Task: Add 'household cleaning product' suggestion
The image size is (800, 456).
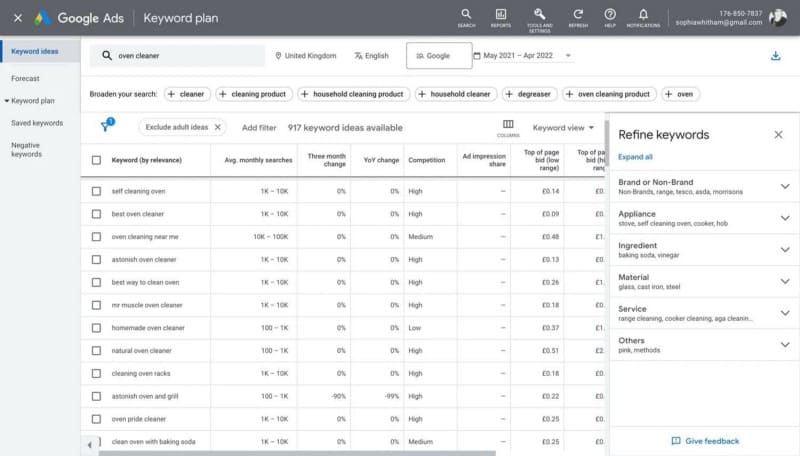Action: coord(353,94)
